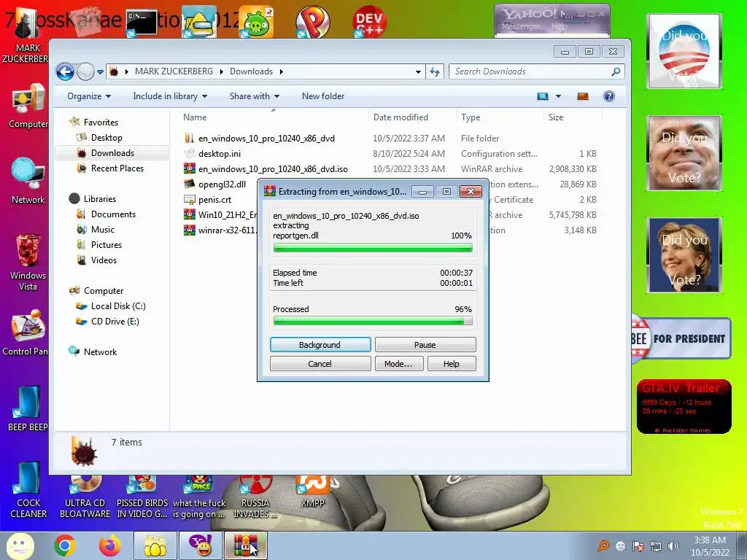
Task: Change your view icon
Action: coord(543,97)
